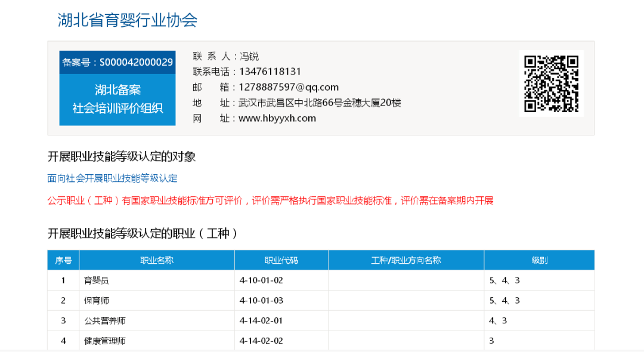Click the red notice text about 公示职业
Image resolution: width=644 pixels, height=352 pixels.
pos(270,200)
